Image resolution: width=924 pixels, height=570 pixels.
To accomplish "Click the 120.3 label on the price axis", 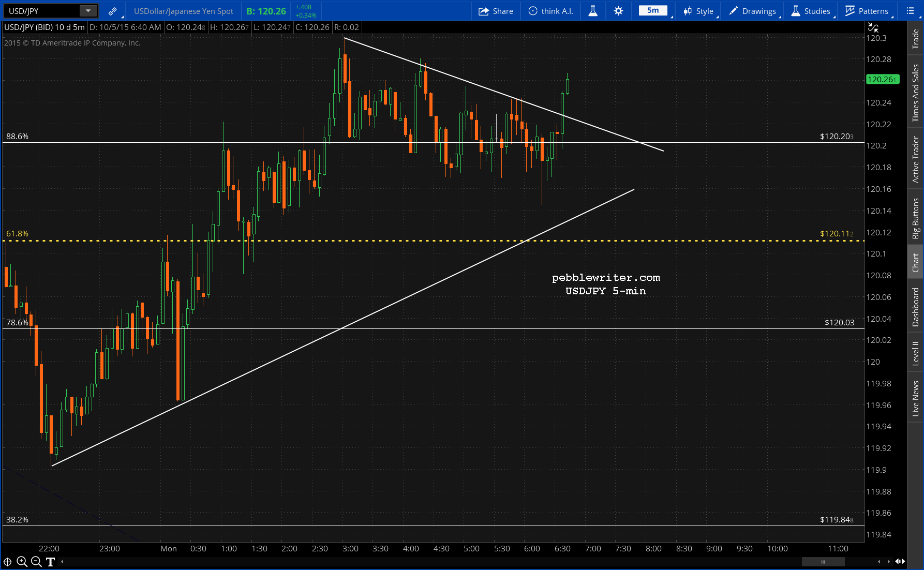I will coord(876,38).
